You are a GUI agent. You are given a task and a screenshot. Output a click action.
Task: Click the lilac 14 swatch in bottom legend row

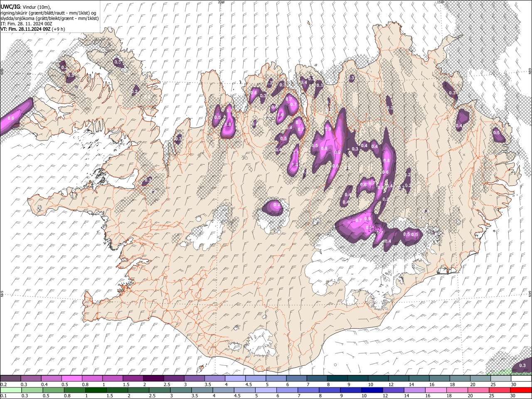(x=415, y=390)
